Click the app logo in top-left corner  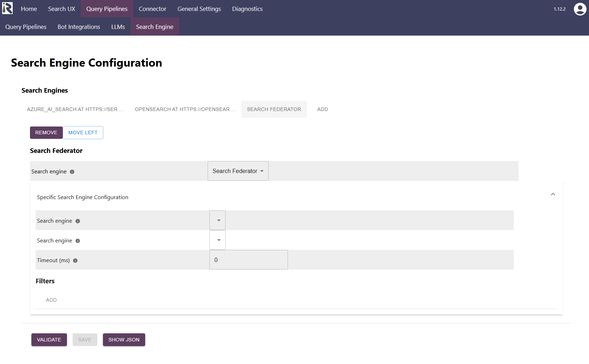(x=7, y=8)
